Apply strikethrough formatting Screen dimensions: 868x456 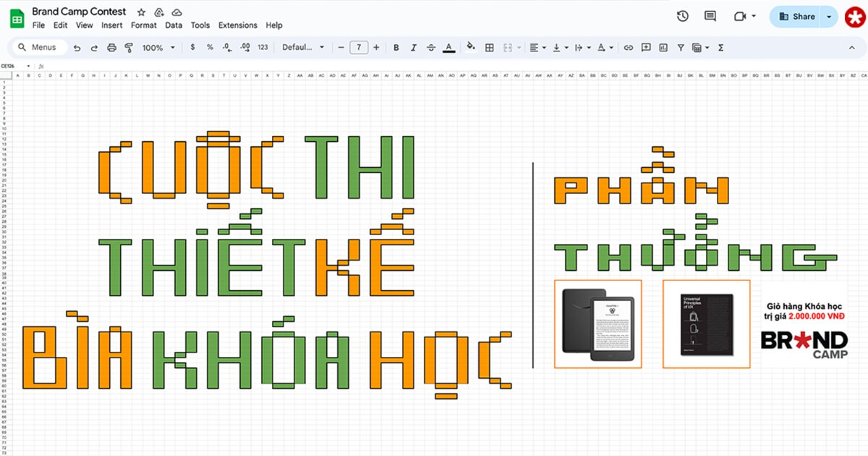431,48
